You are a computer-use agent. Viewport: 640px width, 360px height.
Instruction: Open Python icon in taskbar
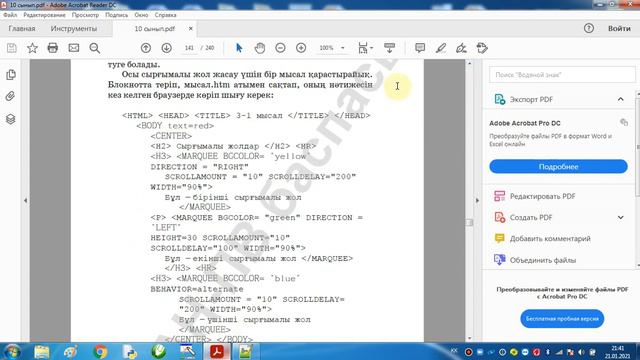click(x=129, y=351)
